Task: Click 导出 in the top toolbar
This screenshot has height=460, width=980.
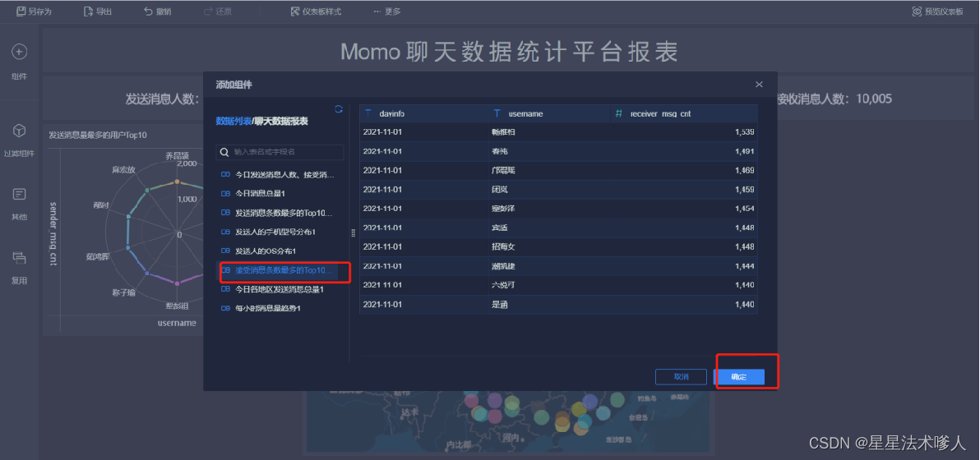Action: tap(98, 11)
